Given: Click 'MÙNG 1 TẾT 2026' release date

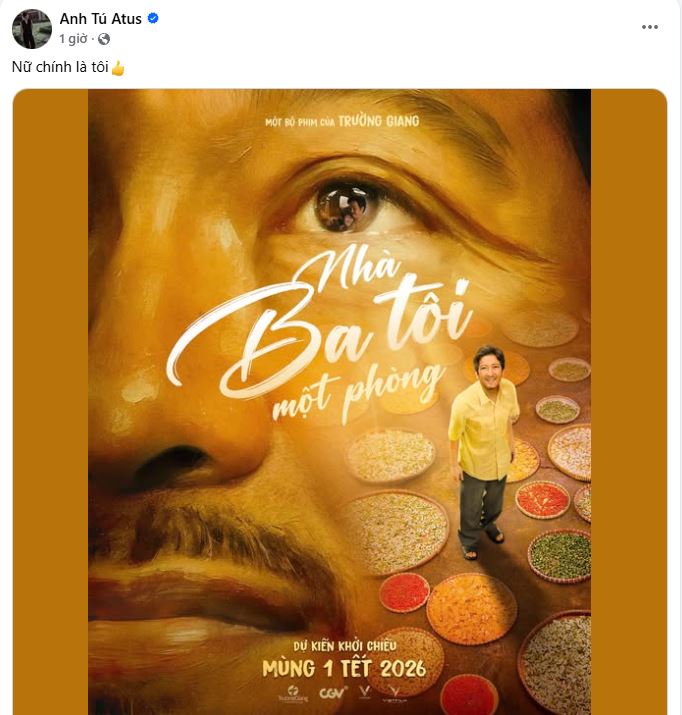Looking at the screenshot, I should click(x=344, y=667).
